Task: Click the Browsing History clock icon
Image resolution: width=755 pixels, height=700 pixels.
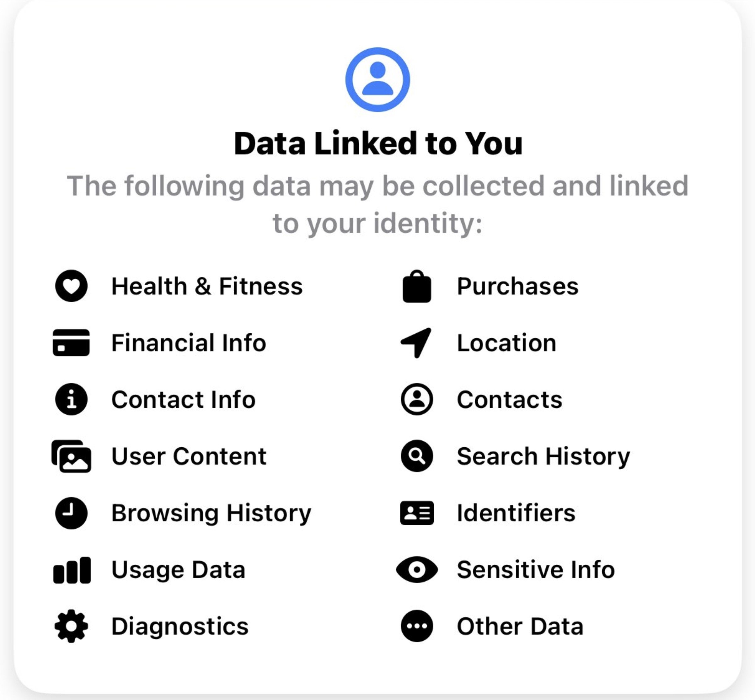Action: (71, 513)
